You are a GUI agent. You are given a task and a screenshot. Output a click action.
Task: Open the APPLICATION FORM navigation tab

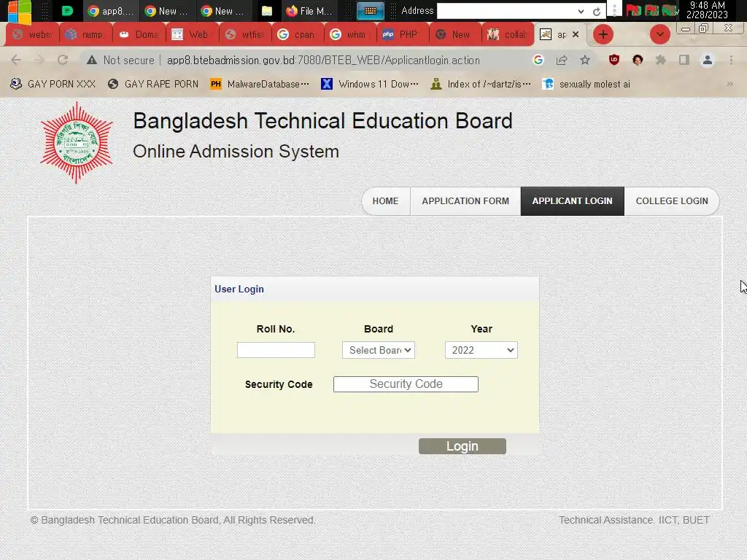point(465,201)
